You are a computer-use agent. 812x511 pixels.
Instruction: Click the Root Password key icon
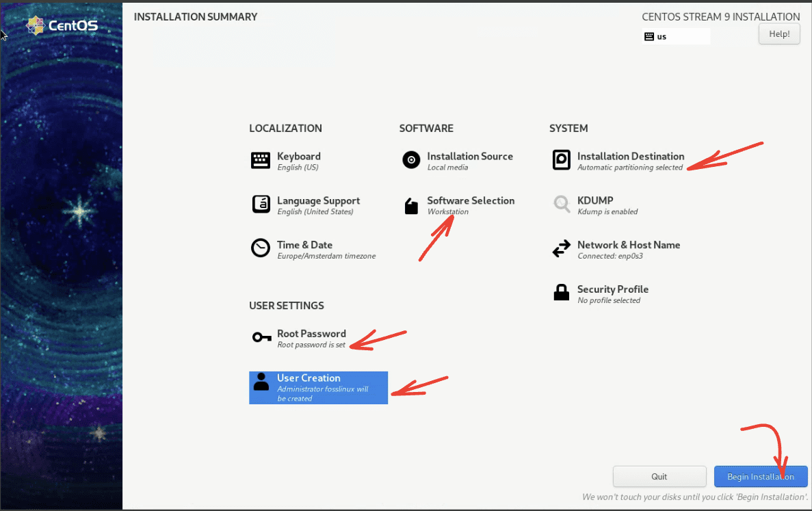click(x=261, y=337)
